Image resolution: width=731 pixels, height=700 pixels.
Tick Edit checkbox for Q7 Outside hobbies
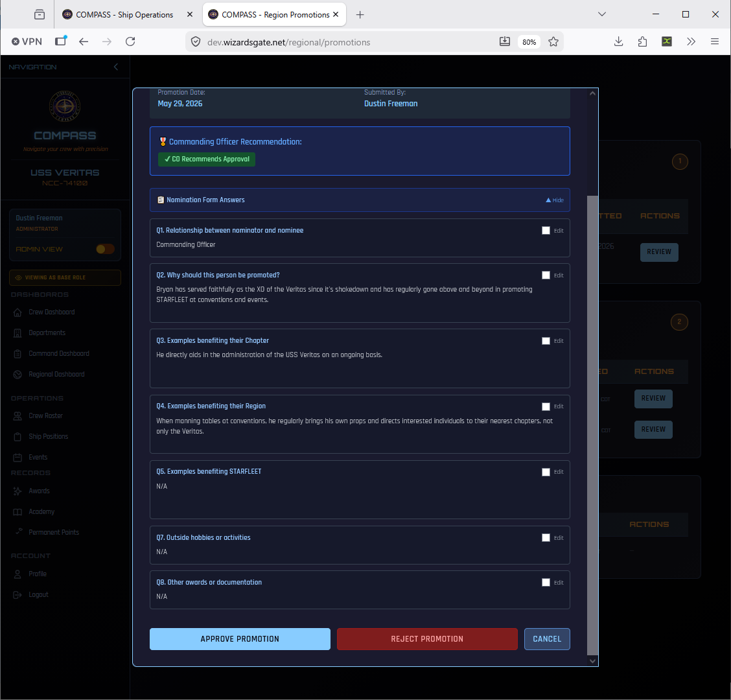(546, 538)
